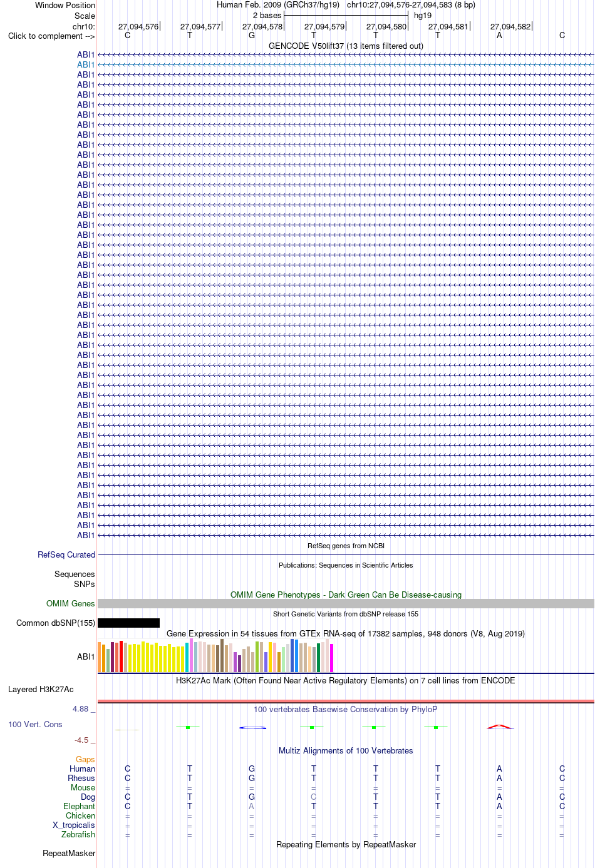595x868 pixels.
Task: Click the red PhyloP arc above base A
Action: tap(499, 726)
